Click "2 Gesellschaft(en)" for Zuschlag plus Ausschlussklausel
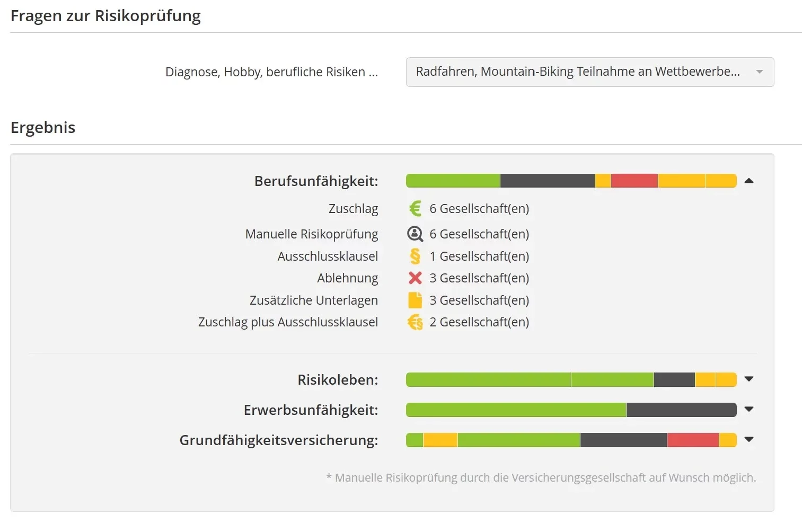Screen dimensions: 802x532 tap(479, 322)
